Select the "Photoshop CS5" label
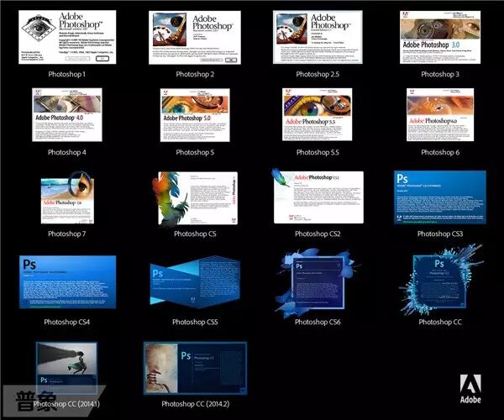The height and width of the screenshot is (420, 504). tap(195, 322)
